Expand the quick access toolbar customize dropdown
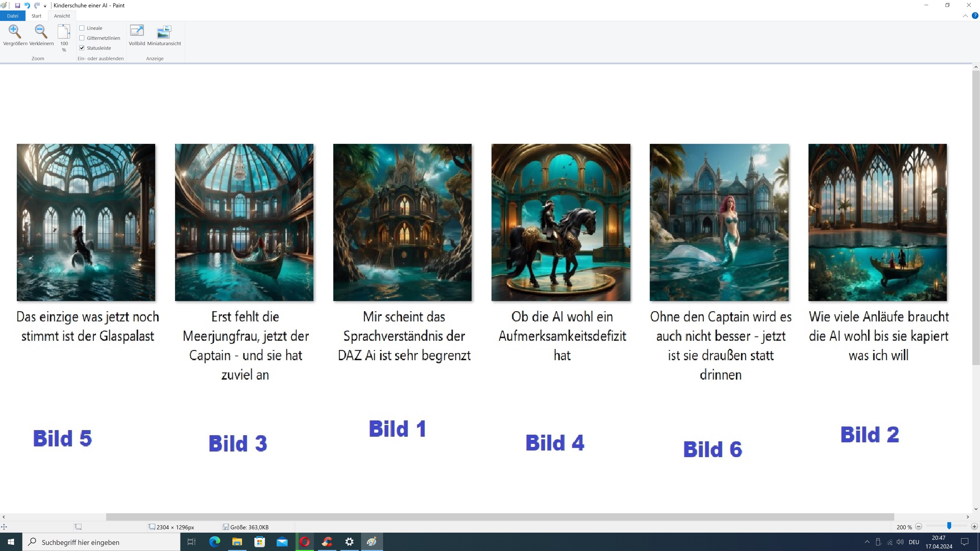 click(x=45, y=6)
